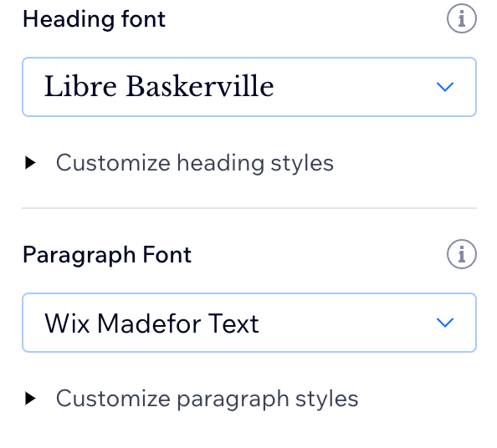497x448 pixels.
Task: Click the info icon beside Heading font
Action: coord(462,18)
